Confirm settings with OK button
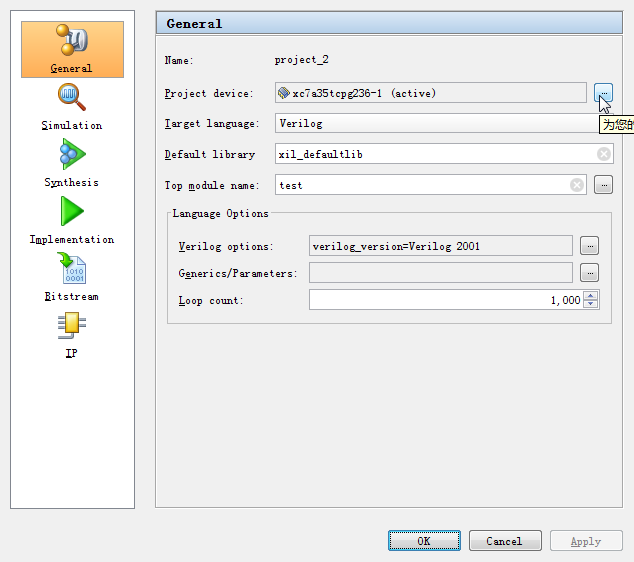The height and width of the screenshot is (562, 634). click(x=424, y=541)
